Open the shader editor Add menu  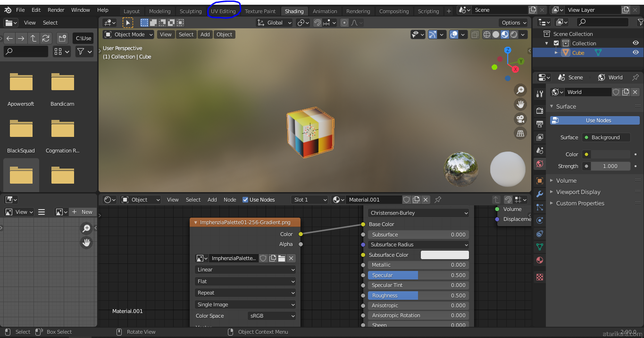212,200
